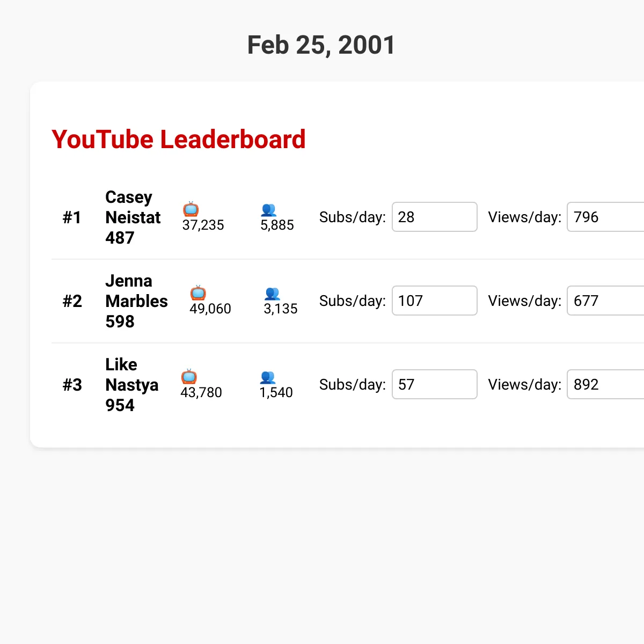644x644 pixels.
Task: Focus Subs/day field showing 28
Action: click(x=435, y=217)
